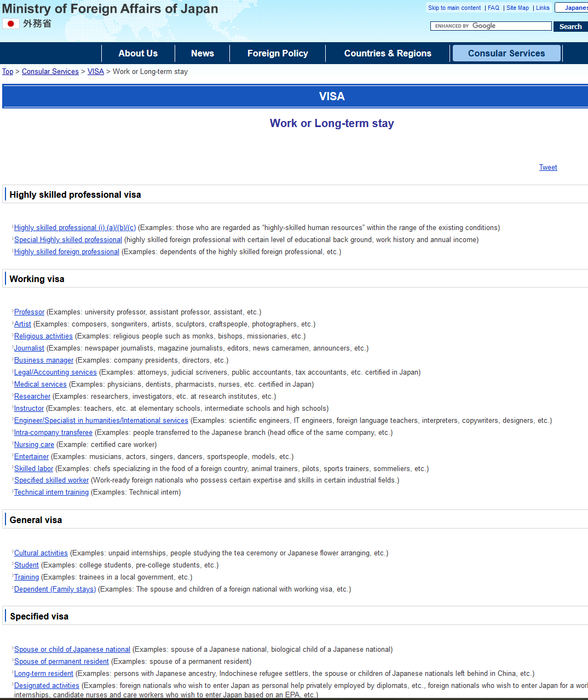Open Engineer/Specialist in humanities/International services link
This screenshot has width=588, height=700.
(x=101, y=421)
